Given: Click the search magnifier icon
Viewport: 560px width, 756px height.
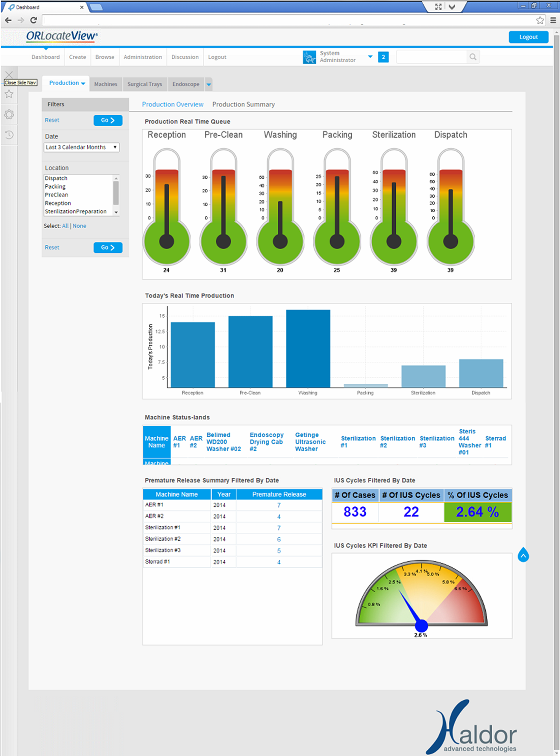Looking at the screenshot, I should tap(473, 57).
